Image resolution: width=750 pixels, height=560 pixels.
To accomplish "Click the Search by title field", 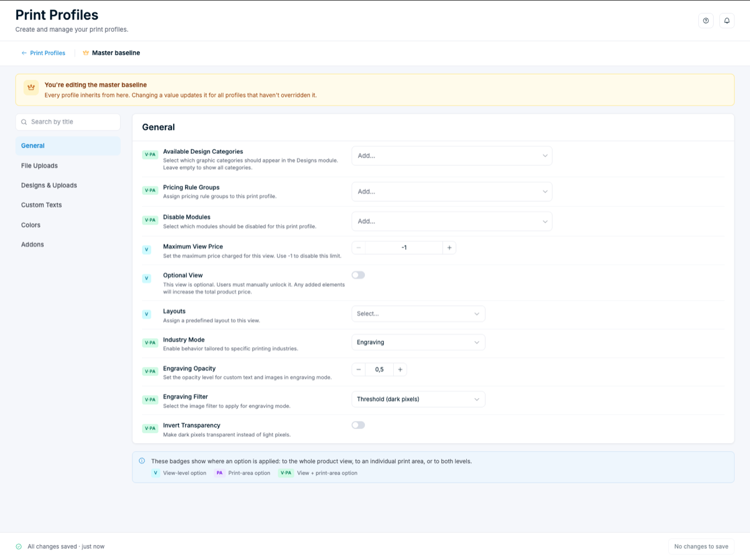I will click(68, 122).
